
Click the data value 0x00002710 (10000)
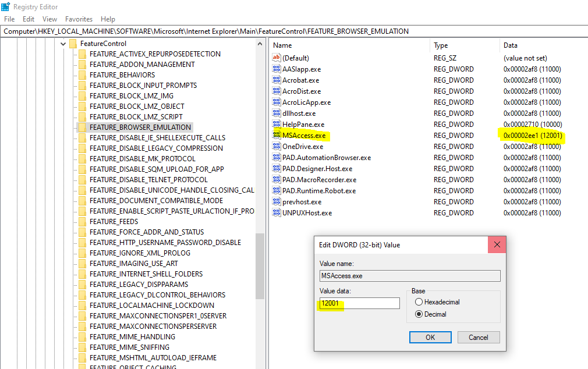pyautogui.click(x=533, y=124)
